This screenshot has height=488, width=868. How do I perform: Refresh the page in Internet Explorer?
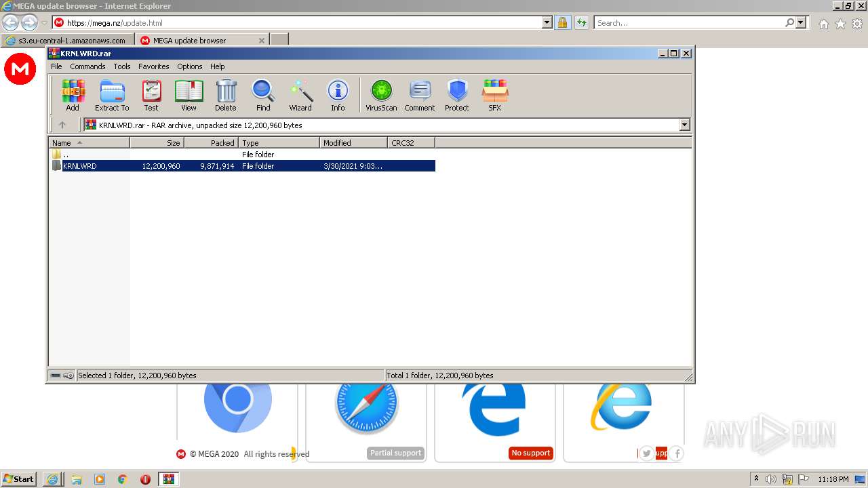(581, 22)
